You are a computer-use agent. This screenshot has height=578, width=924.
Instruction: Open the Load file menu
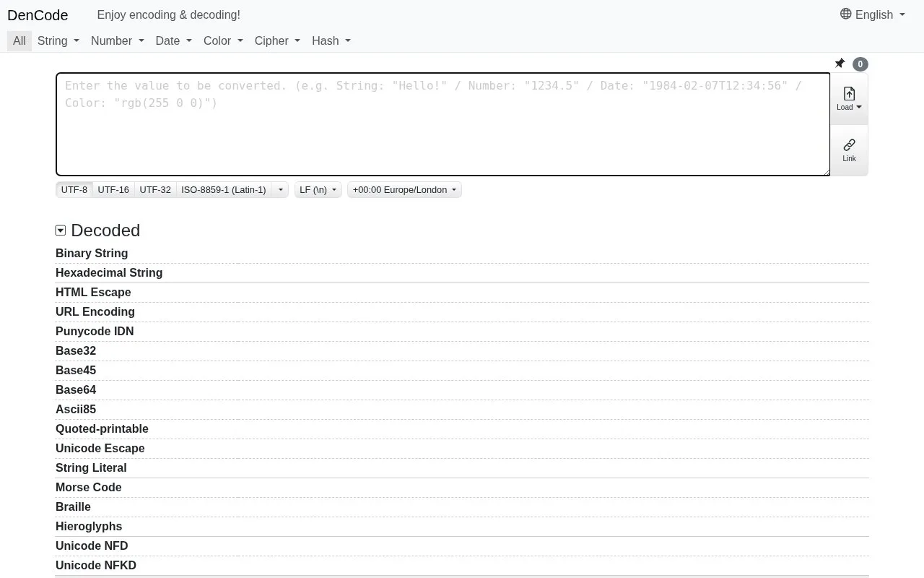(x=849, y=99)
